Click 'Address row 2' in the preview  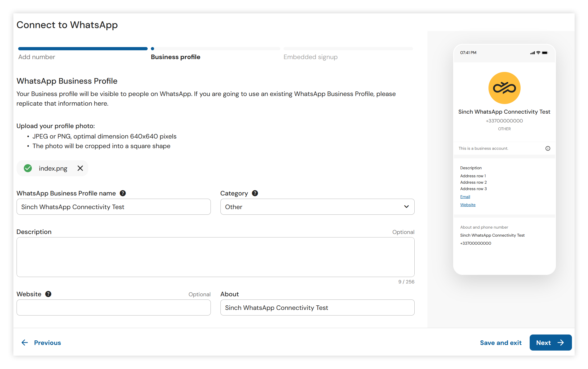click(474, 182)
